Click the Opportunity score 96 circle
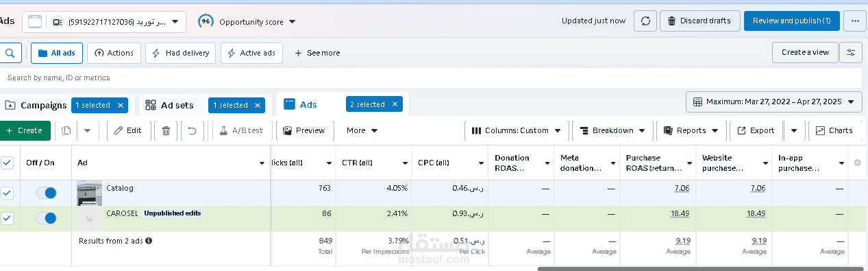 (x=205, y=21)
